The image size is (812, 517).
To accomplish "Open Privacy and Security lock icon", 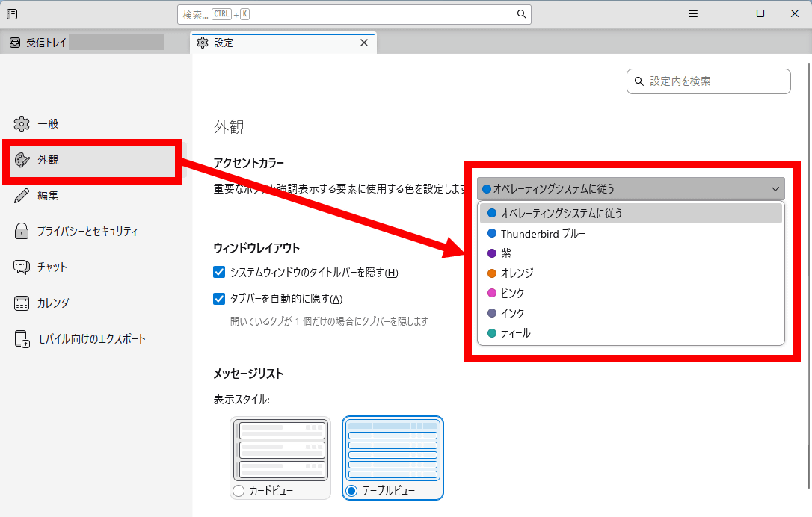I will click(22, 232).
